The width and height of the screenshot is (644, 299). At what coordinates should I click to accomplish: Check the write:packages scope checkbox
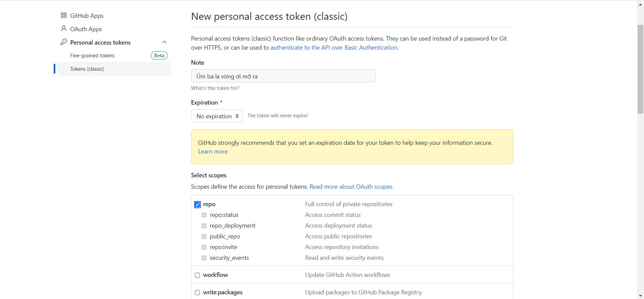(198, 293)
